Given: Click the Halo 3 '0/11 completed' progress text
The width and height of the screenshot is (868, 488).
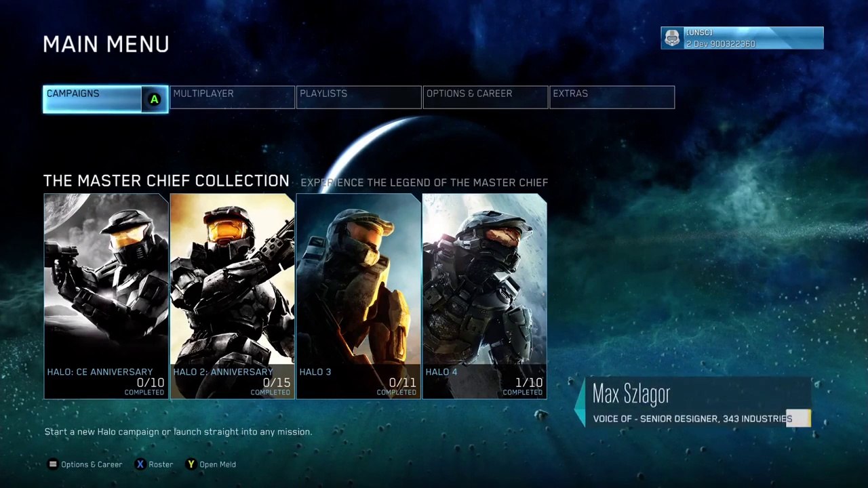Looking at the screenshot, I should click(395, 386).
